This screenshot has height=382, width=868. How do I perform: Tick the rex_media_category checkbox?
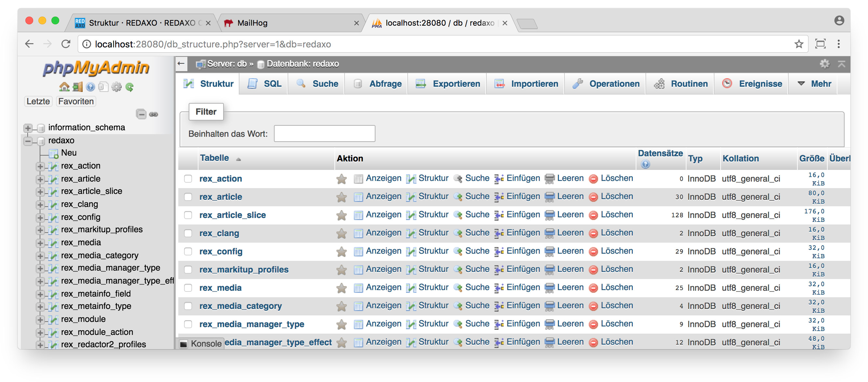point(188,306)
